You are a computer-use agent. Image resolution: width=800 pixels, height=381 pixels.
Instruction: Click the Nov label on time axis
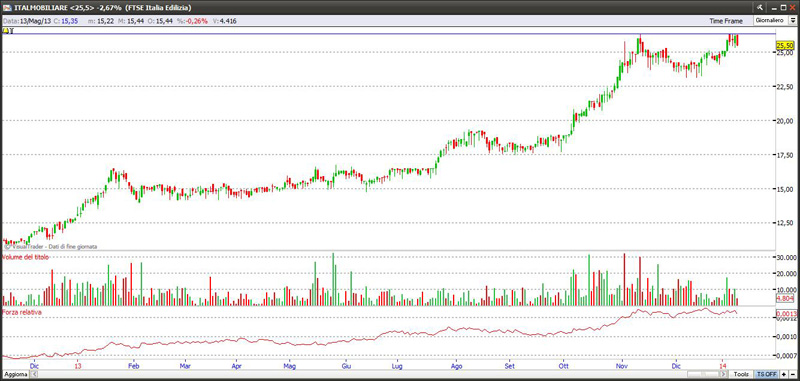[x=621, y=366]
